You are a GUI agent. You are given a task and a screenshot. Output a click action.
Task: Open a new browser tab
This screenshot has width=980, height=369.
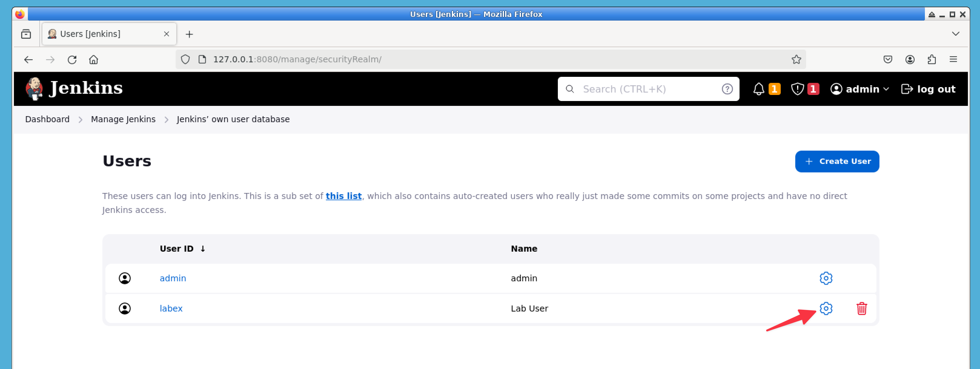click(189, 34)
